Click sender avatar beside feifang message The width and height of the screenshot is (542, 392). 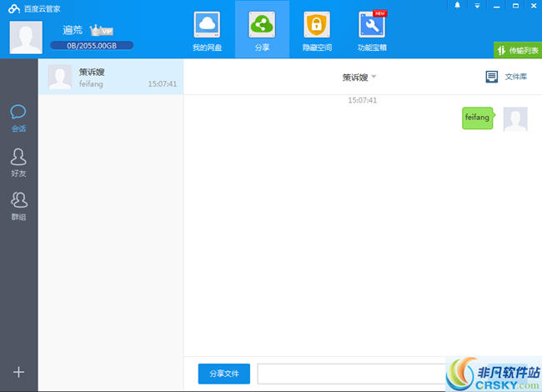[515, 119]
